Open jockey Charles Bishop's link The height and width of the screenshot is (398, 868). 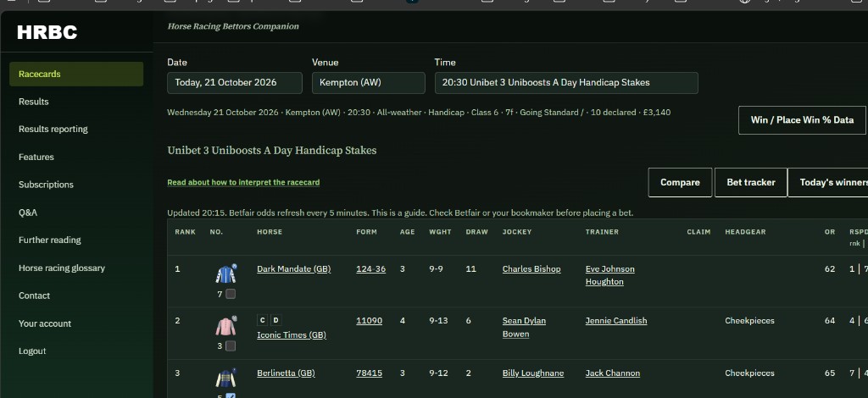click(x=531, y=269)
